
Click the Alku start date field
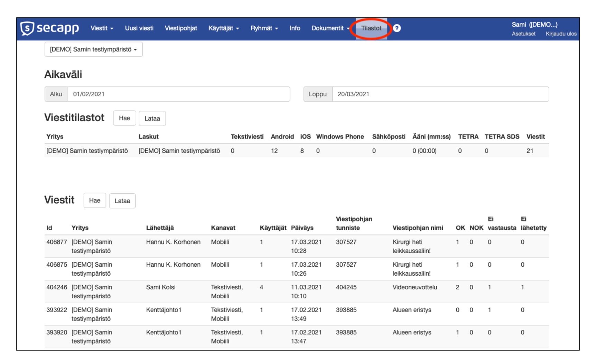pos(178,94)
